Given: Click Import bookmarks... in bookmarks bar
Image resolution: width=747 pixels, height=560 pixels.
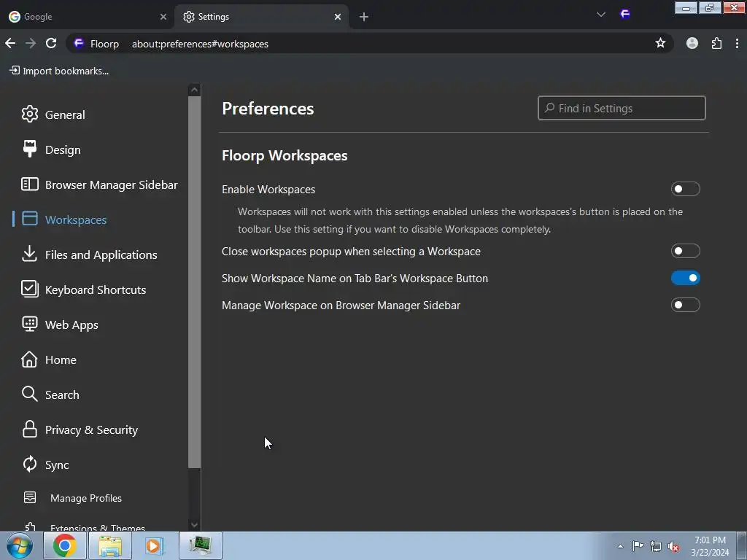Looking at the screenshot, I should (59, 71).
